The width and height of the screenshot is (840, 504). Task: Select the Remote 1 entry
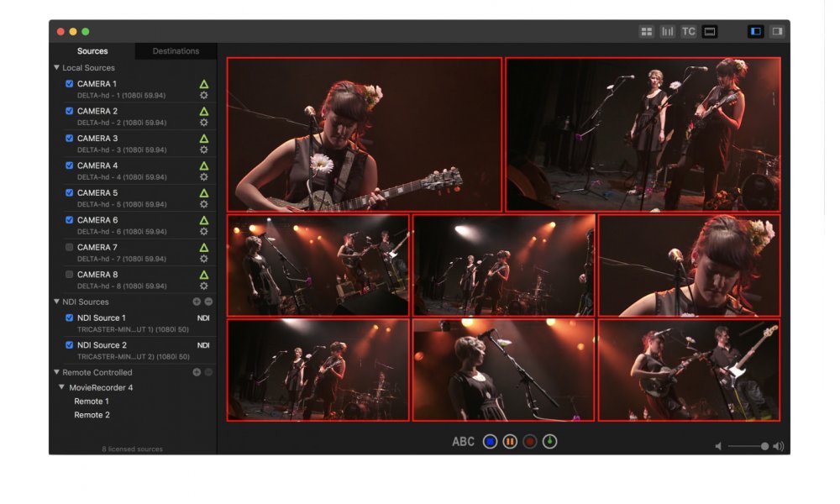pyautogui.click(x=92, y=402)
